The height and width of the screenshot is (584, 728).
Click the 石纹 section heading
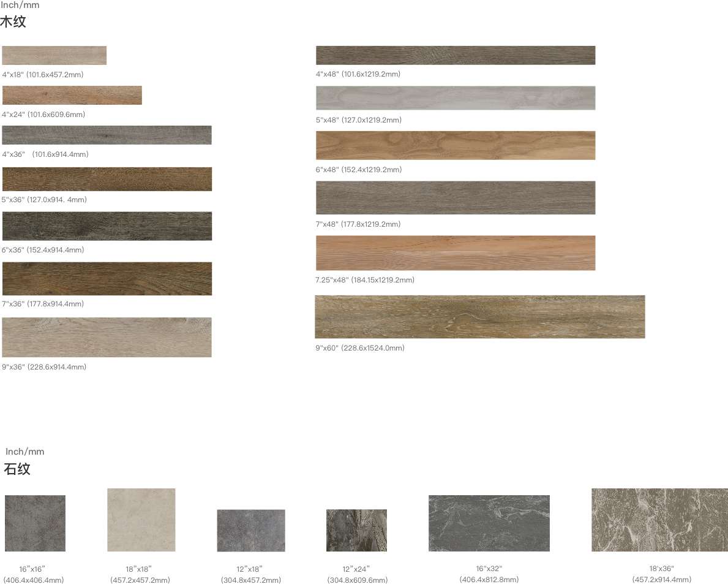(17, 469)
